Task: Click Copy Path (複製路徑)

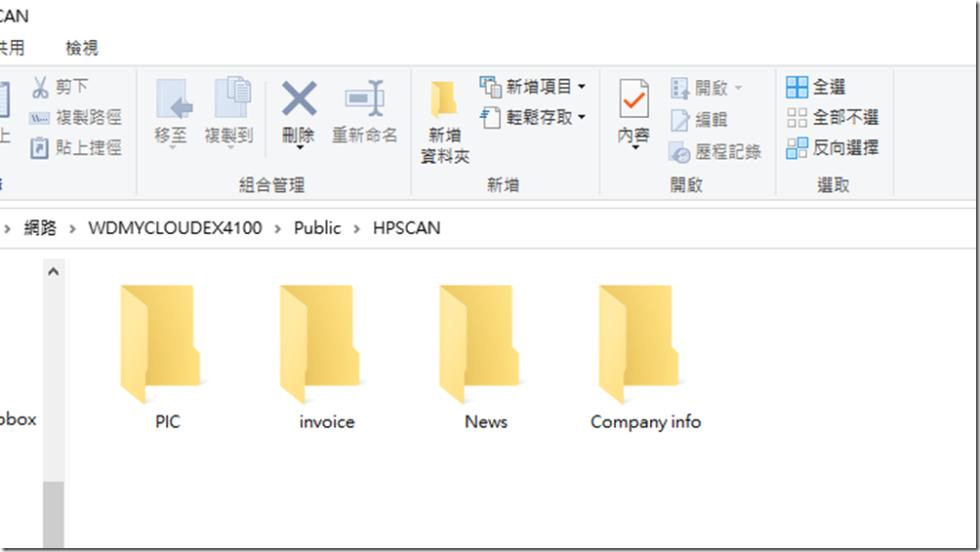Action: tap(75, 117)
